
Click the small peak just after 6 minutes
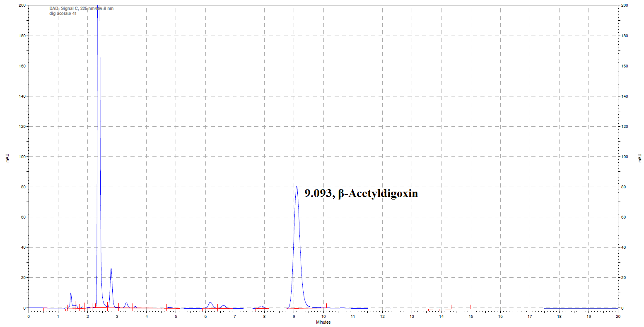coord(210,302)
